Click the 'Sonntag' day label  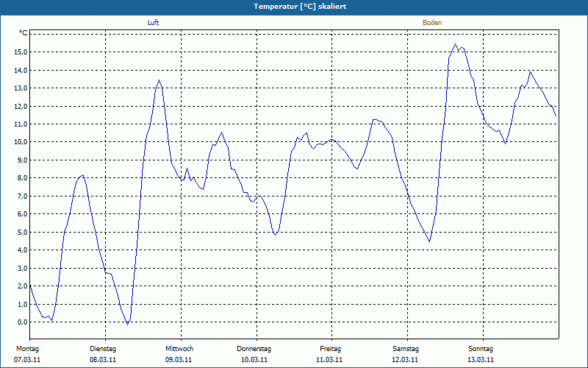tap(481, 349)
